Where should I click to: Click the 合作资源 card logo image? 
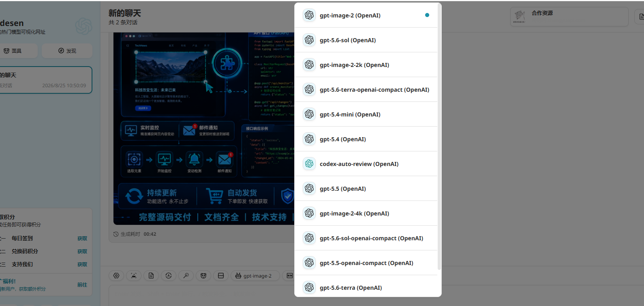[520, 17]
